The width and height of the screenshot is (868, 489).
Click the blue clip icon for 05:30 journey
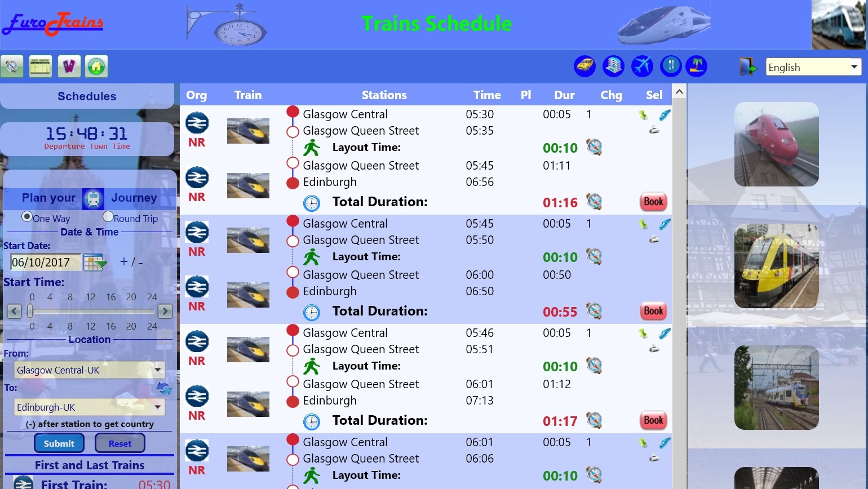[x=665, y=115]
